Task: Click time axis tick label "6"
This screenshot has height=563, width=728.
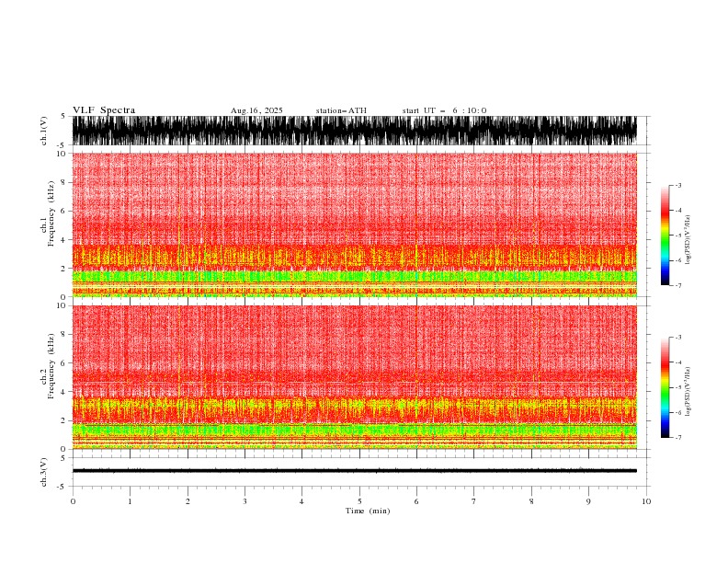Action: [416, 501]
